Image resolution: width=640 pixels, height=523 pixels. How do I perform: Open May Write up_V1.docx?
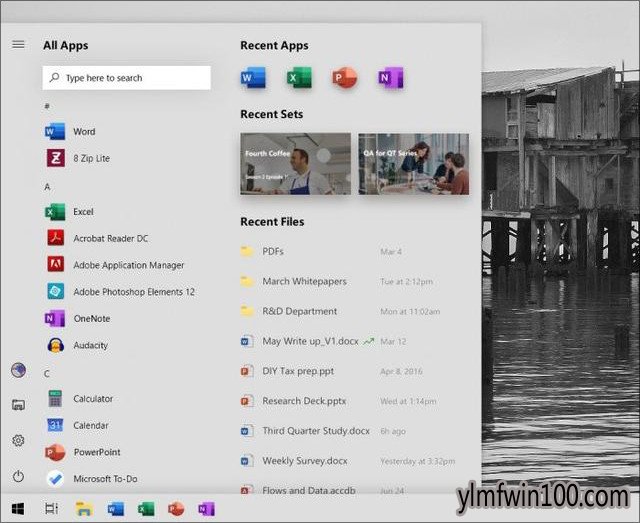click(x=300, y=341)
